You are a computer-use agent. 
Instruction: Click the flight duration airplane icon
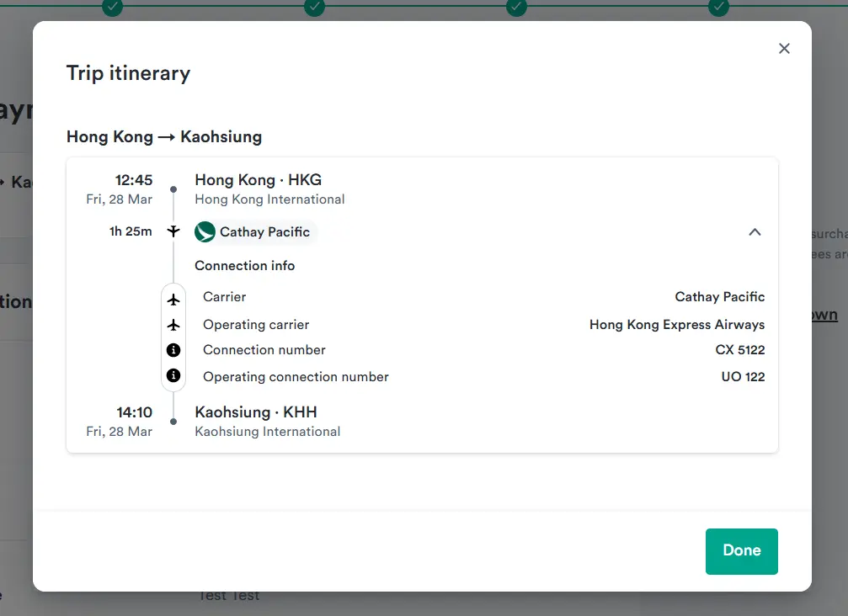(173, 231)
